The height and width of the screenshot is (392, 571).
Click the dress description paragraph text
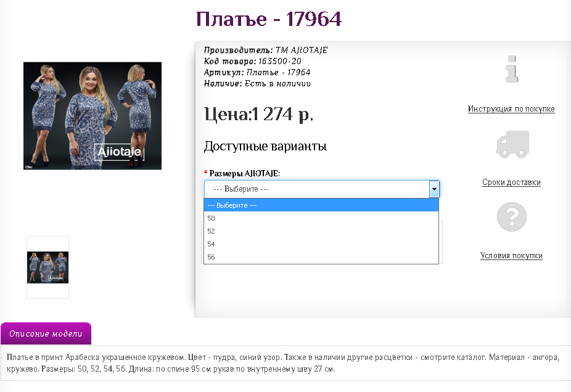282,363
